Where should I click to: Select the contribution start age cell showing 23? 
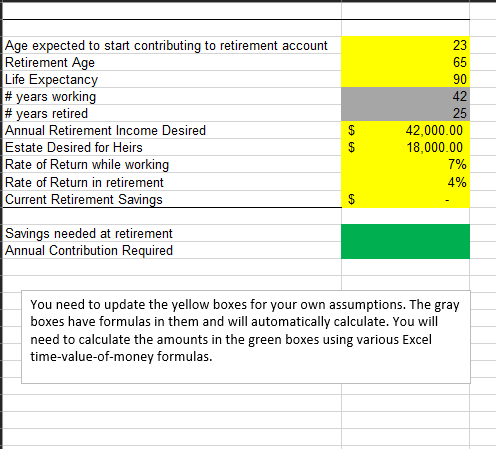click(x=405, y=45)
